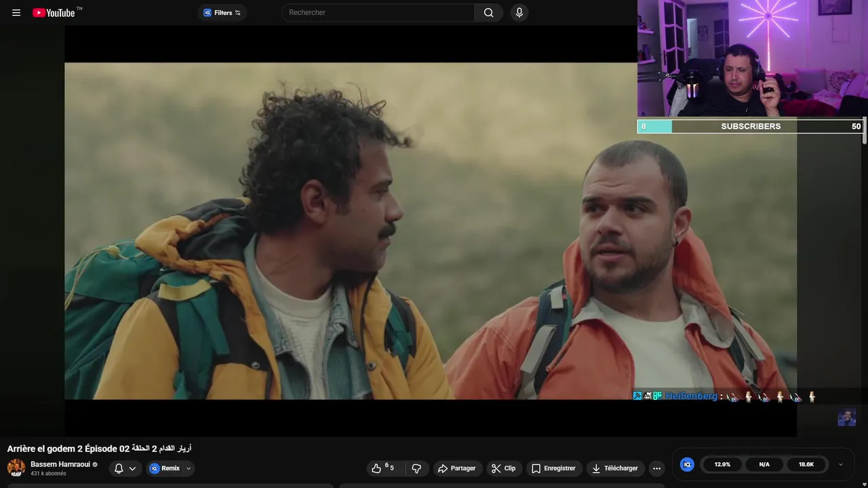Click the Heisenberg chat username
Screen dimensions: 868x488
[x=691, y=396]
